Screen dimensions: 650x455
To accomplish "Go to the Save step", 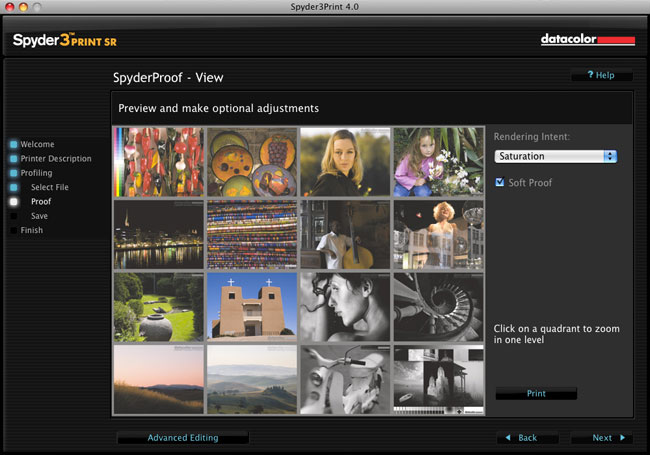I will 39,216.
